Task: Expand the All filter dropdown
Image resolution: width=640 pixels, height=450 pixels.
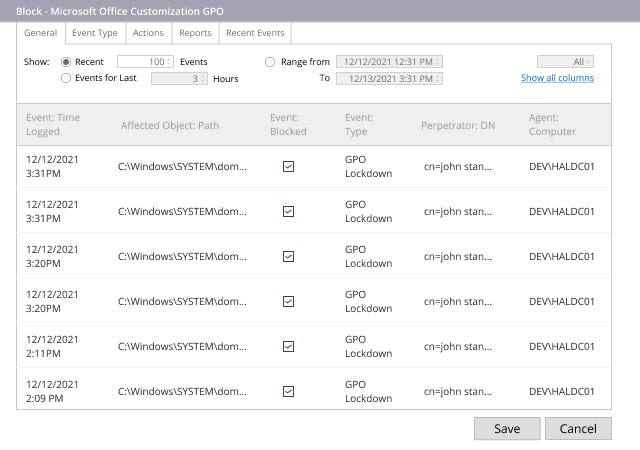Action: (565, 62)
